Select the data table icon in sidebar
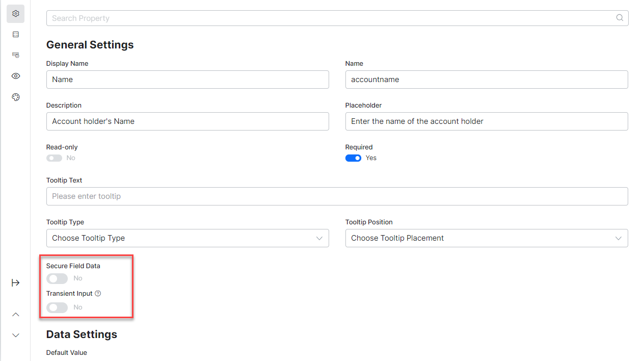644x361 pixels. [x=15, y=35]
